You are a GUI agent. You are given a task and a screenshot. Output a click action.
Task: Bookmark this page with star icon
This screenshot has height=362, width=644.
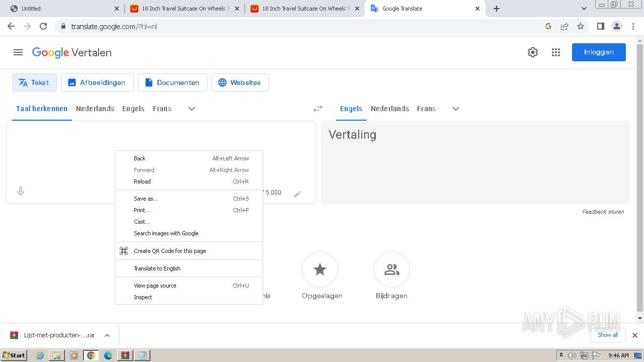coord(581,26)
